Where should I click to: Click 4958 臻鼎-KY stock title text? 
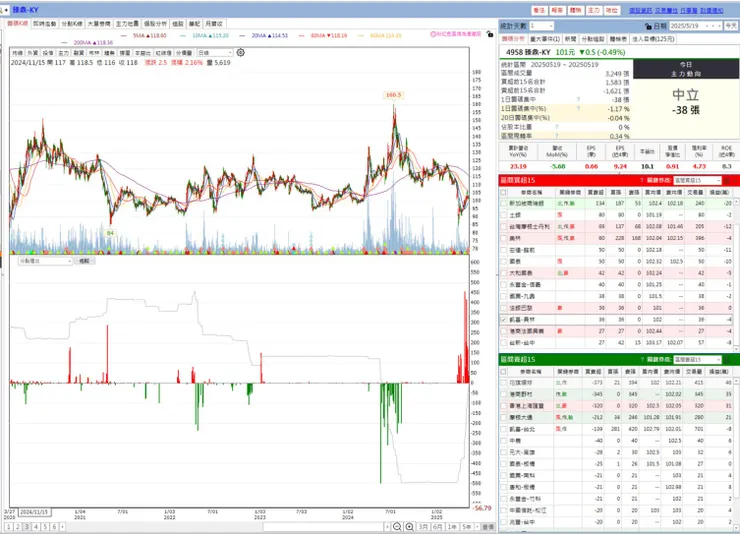(528, 52)
